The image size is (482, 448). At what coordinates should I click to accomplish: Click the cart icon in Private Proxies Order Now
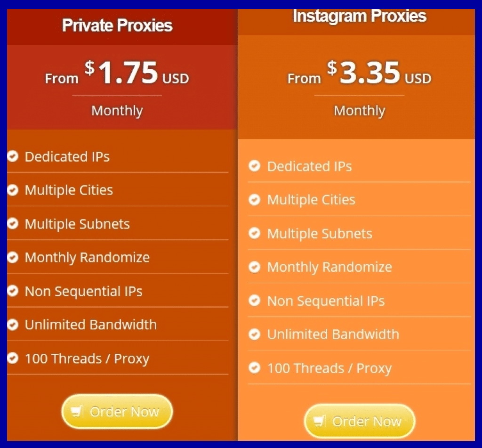point(76,411)
